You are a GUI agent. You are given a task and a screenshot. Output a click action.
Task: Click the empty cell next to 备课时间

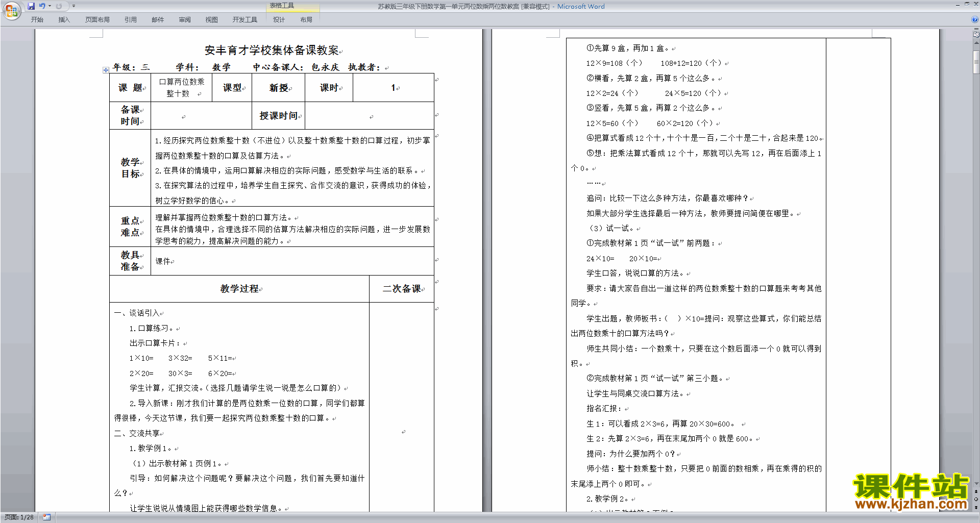coord(202,116)
